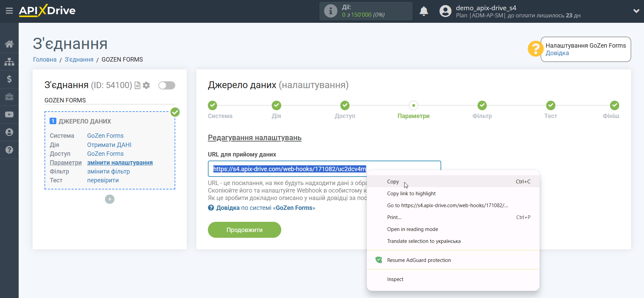Open the profile sidebar icon

[x=9, y=132]
